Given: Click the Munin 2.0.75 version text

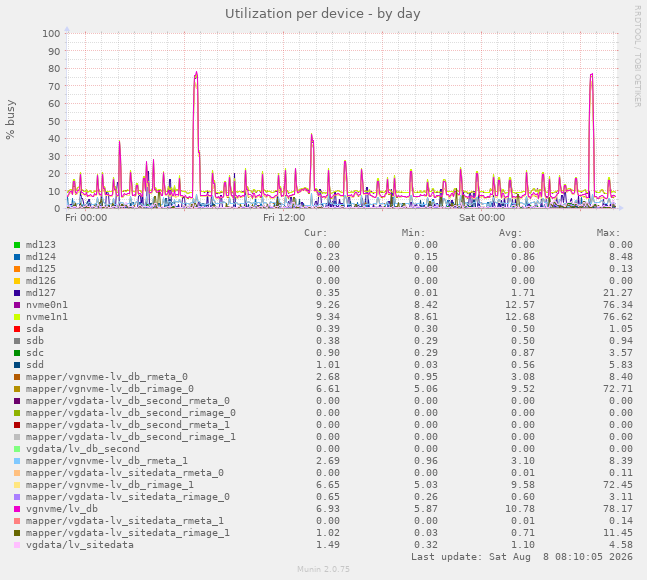Looking at the screenshot, I should click(324, 569).
